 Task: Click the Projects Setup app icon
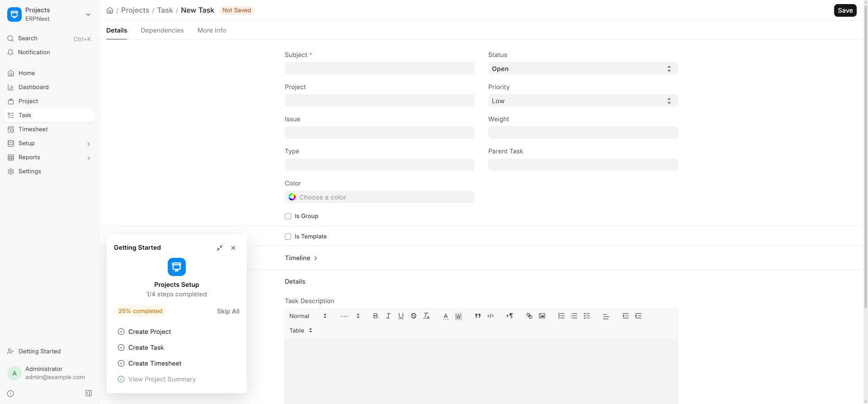[x=177, y=267]
